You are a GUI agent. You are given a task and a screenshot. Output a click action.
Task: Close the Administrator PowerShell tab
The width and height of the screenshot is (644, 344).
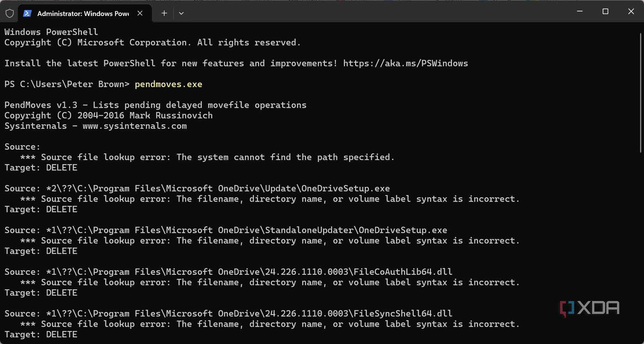[x=140, y=13]
